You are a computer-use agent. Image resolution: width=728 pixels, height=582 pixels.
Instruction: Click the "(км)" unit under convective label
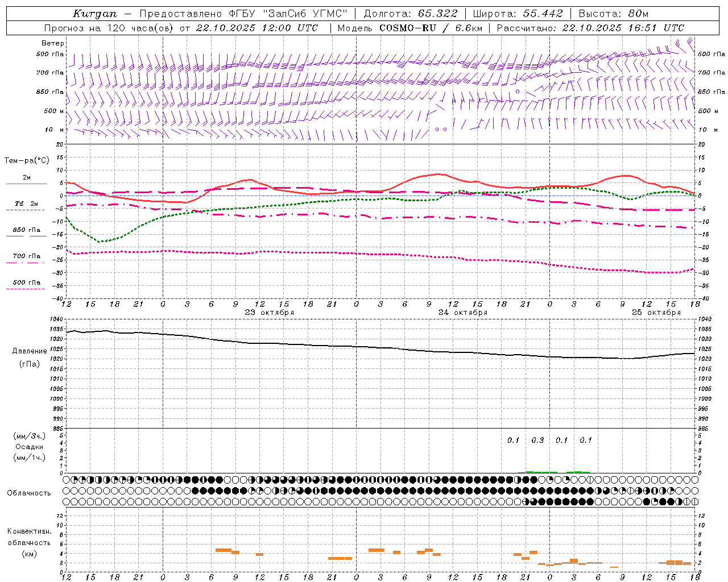pos(30,554)
